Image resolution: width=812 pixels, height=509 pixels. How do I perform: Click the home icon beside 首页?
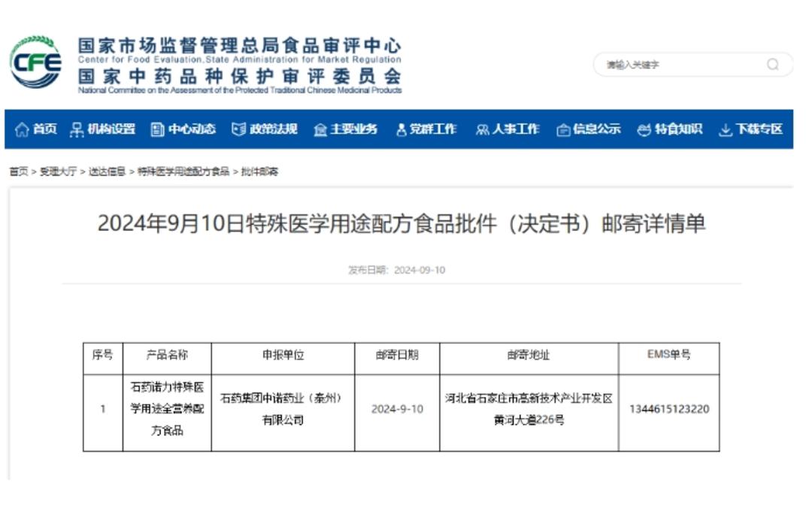(22, 129)
